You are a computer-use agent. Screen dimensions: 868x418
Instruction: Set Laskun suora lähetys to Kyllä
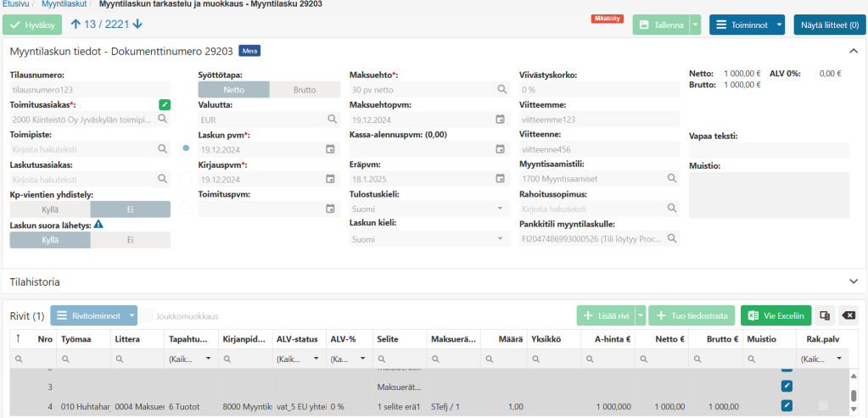coord(50,240)
